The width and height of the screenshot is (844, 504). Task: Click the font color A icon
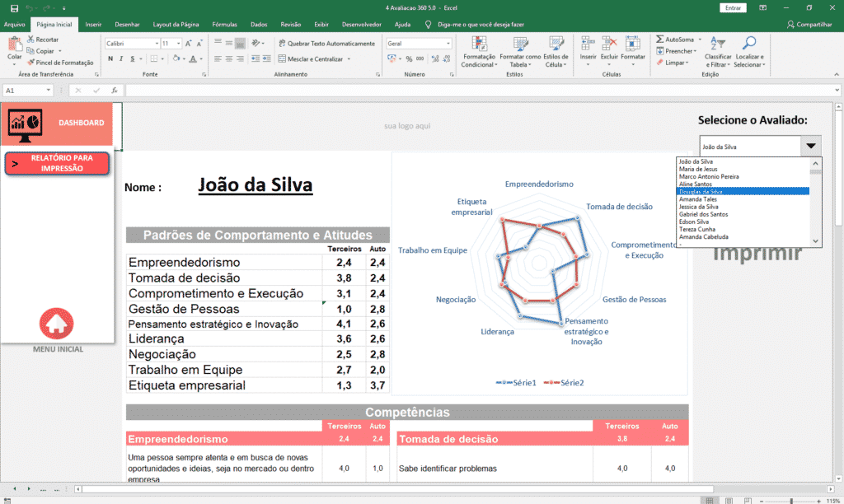193,58
